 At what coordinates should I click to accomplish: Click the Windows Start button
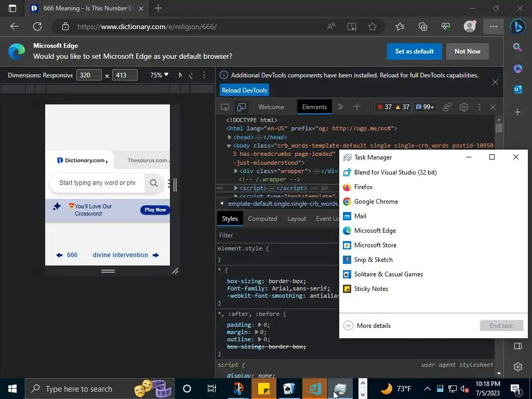12,389
